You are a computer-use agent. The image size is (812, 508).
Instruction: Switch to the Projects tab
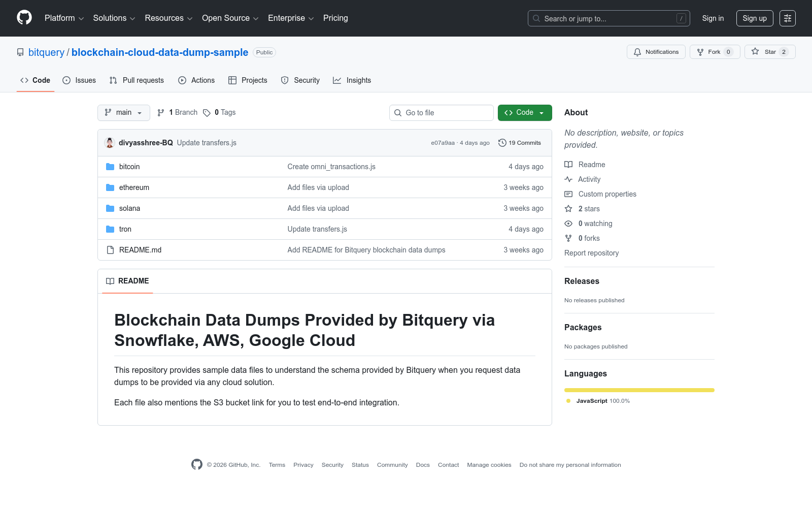click(x=248, y=80)
